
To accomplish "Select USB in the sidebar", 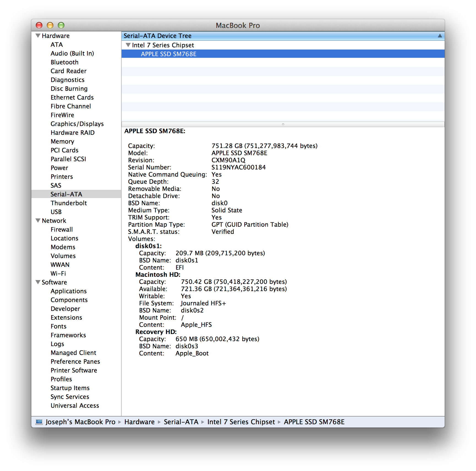I will [56, 212].
